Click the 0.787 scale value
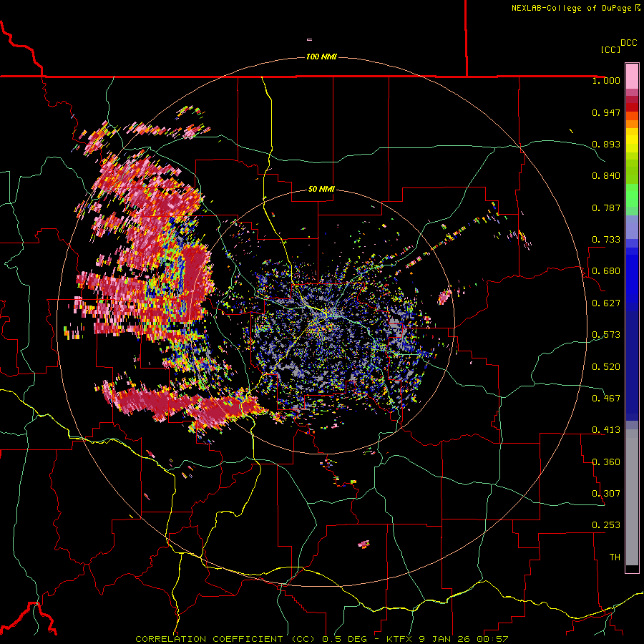 [x=606, y=208]
